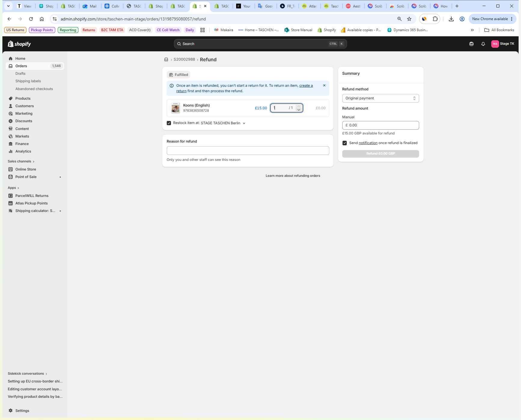Click the Markets globe icon
This screenshot has width=521, height=420.
coord(11,136)
